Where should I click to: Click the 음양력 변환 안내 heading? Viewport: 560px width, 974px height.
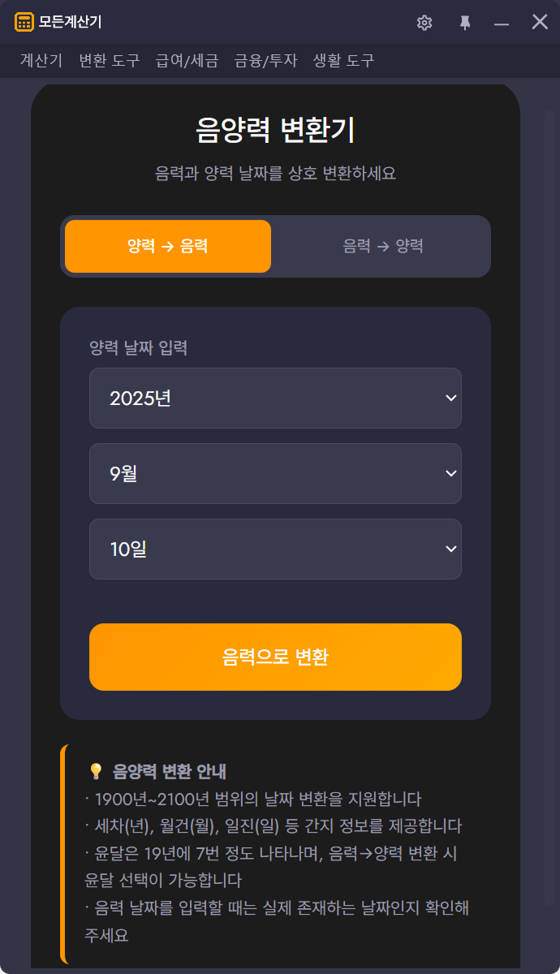[170, 771]
